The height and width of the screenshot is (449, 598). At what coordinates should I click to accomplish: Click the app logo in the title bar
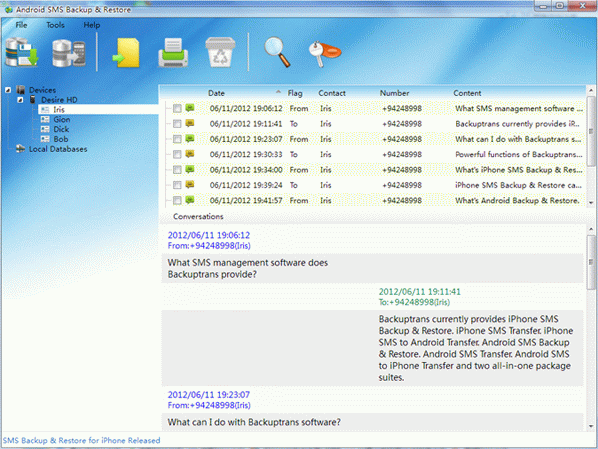coord(8,9)
